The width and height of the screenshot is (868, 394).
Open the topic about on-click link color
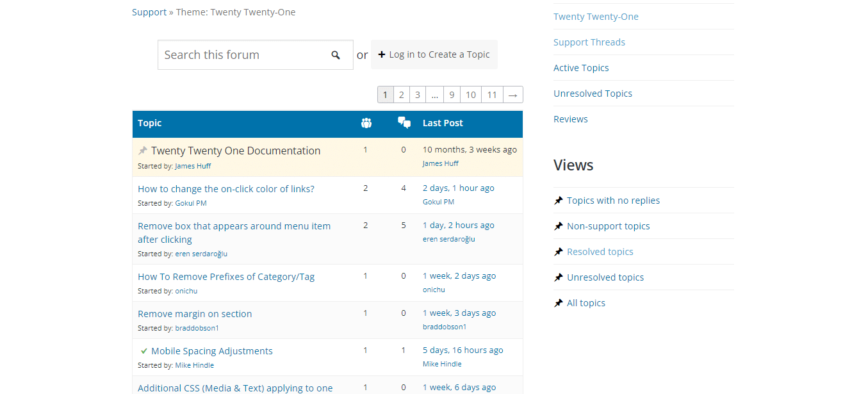pyautogui.click(x=226, y=188)
